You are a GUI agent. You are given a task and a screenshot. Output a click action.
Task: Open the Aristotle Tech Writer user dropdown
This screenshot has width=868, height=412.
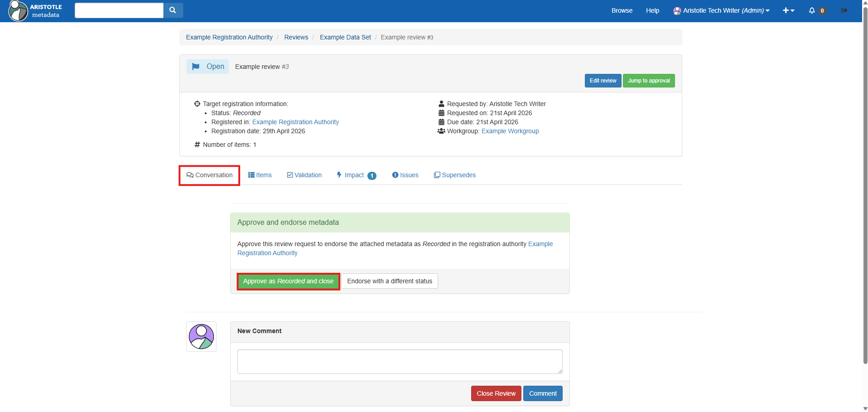coord(721,10)
